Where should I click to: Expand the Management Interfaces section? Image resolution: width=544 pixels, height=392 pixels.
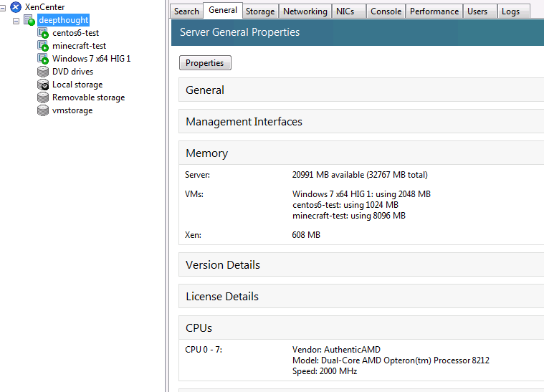tap(244, 122)
